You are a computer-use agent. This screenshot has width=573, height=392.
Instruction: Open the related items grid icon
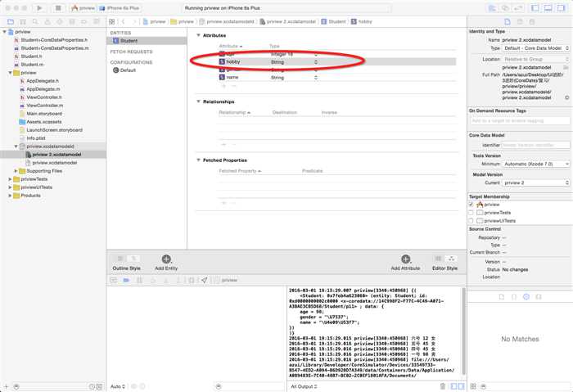[112, 22]
